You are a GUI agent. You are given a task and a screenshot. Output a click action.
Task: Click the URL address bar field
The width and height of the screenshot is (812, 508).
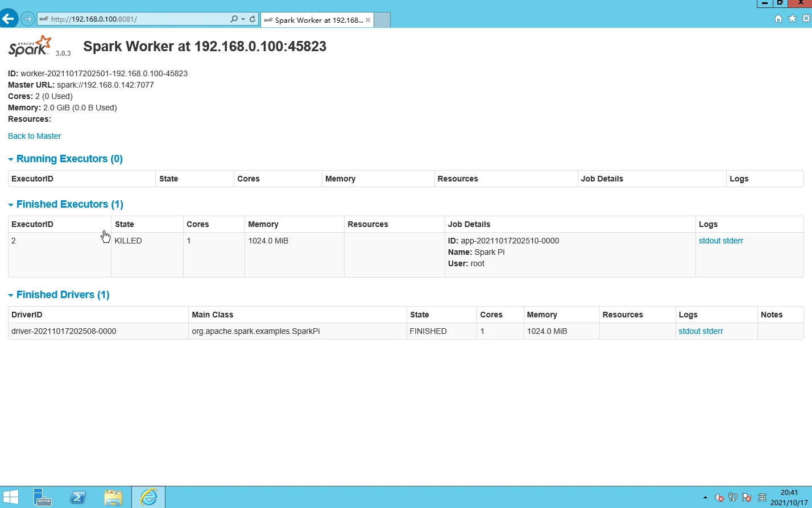point(136,19)
